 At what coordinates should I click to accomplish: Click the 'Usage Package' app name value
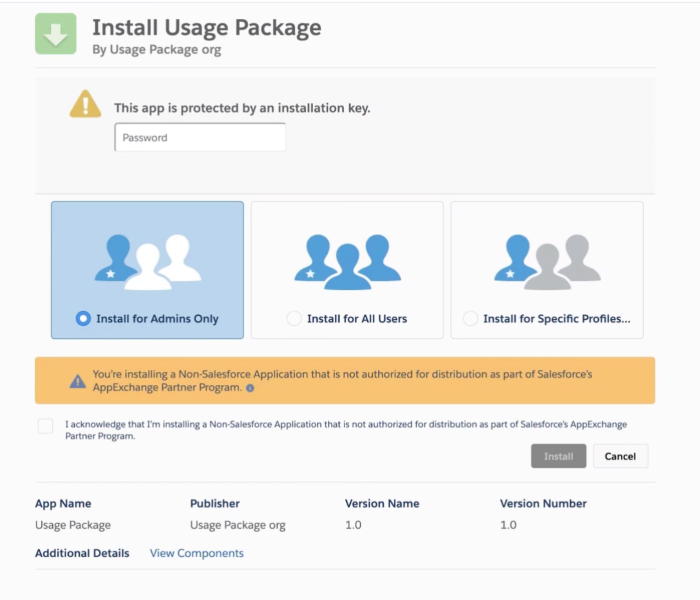point(73,525)
